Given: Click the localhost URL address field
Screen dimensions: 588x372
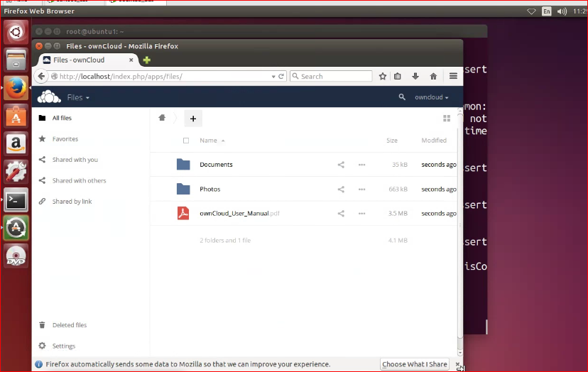Looking at the screenshot, I should click(x=163, y=76).
